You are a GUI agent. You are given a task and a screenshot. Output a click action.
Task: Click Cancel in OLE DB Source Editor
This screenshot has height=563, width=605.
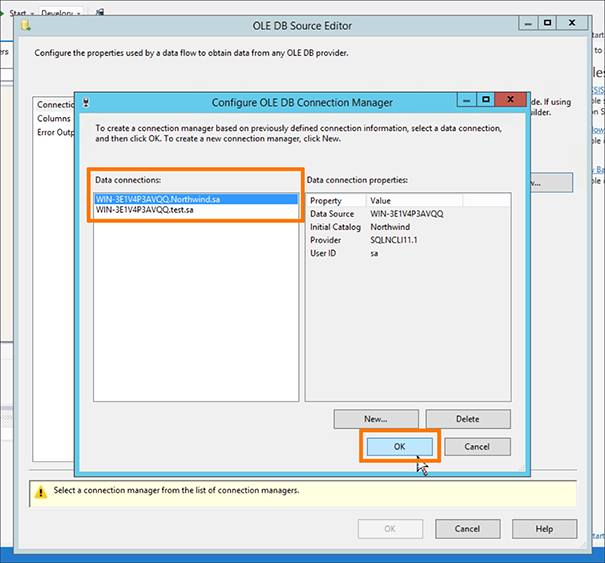point(468,529)
